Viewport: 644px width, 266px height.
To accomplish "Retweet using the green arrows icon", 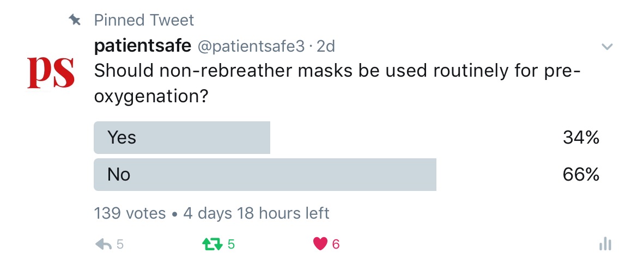I will pyautogui.click(x=212, y=245).
